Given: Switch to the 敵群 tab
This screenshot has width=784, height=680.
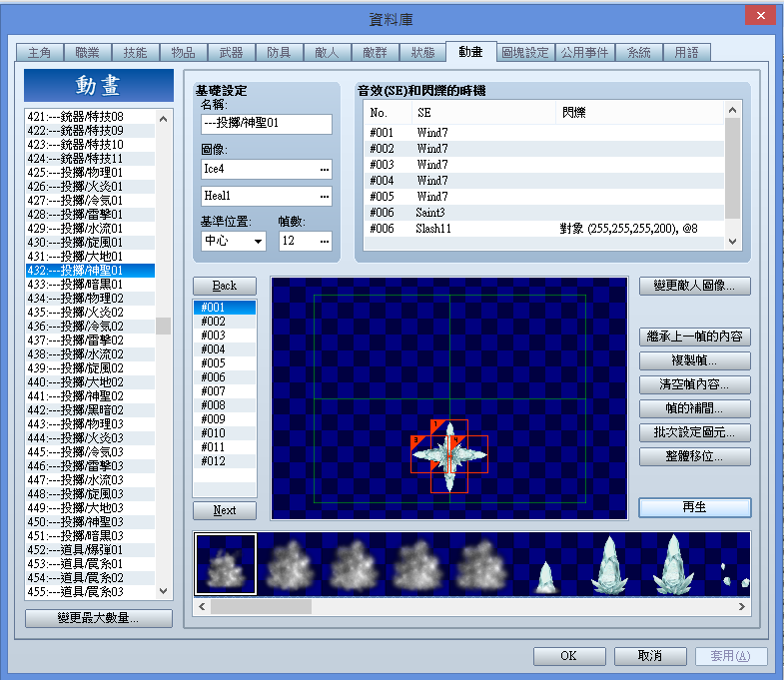Looking at the screenshot, I should [375, 53].
